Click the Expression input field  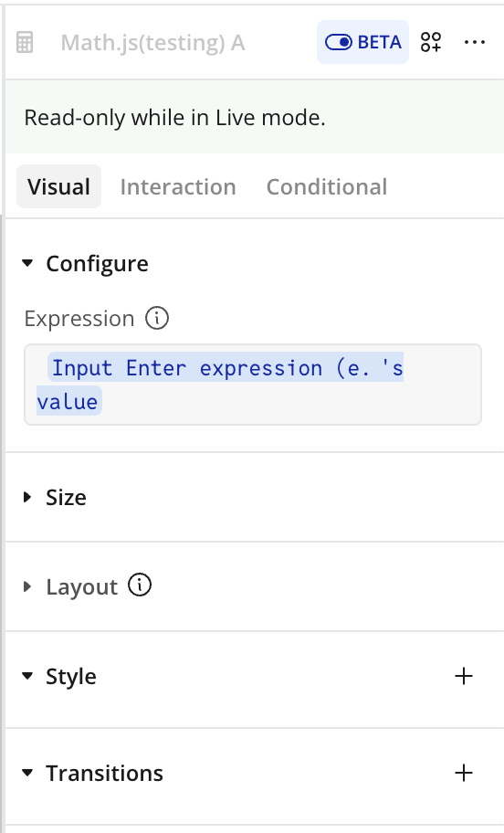[x=253, y=385]
